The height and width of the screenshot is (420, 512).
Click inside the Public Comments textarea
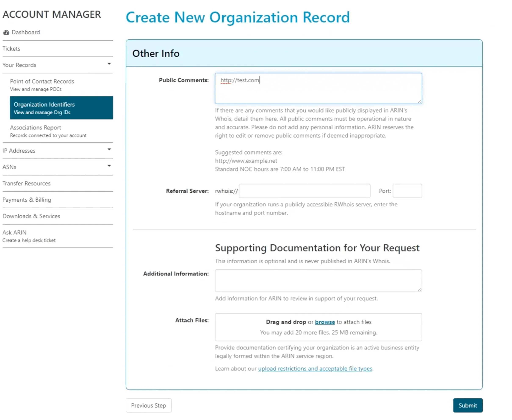pyautogui.click(x=318, y=89)
